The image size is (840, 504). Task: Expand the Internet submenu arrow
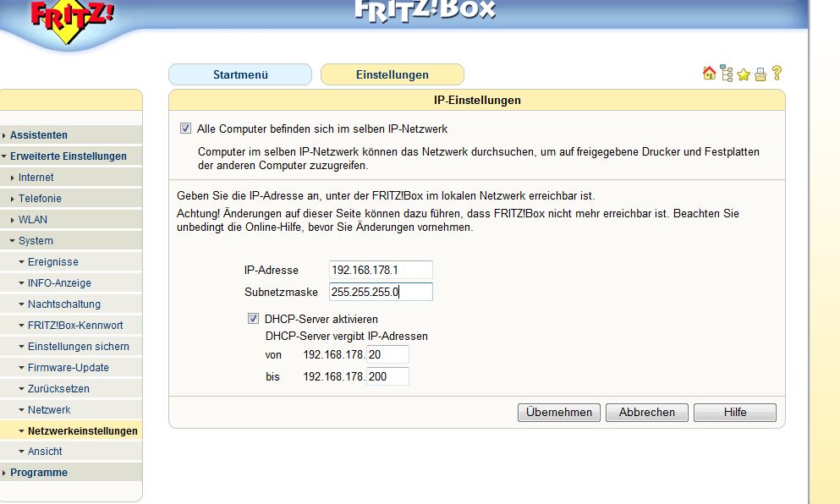pos(13,178)
